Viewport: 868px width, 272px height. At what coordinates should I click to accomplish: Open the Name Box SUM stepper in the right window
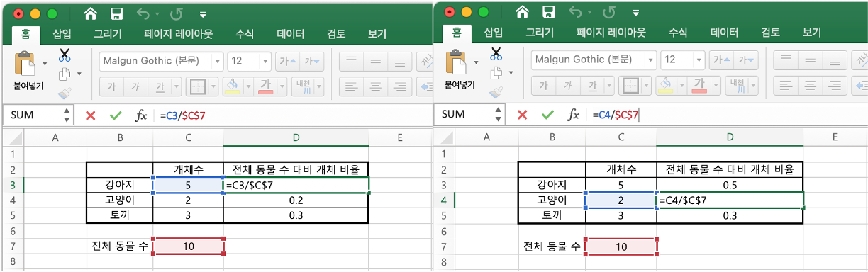pos(499,114)
